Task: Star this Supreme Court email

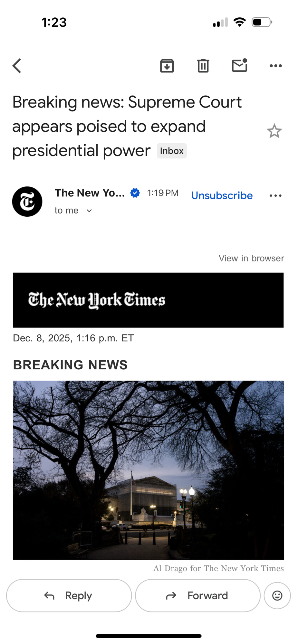Action: pyautogui.click(x=274, y=131)
